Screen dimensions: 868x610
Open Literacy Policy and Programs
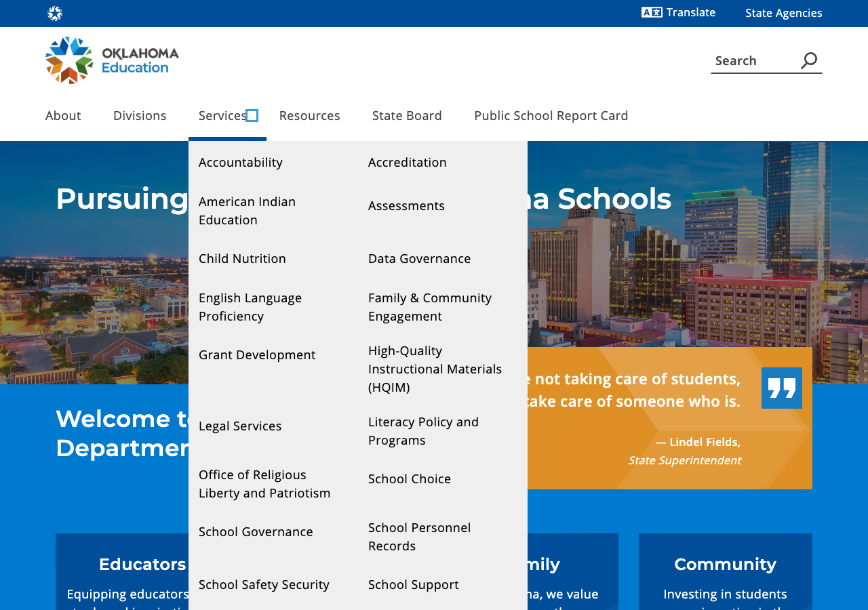tap(424, 431)
